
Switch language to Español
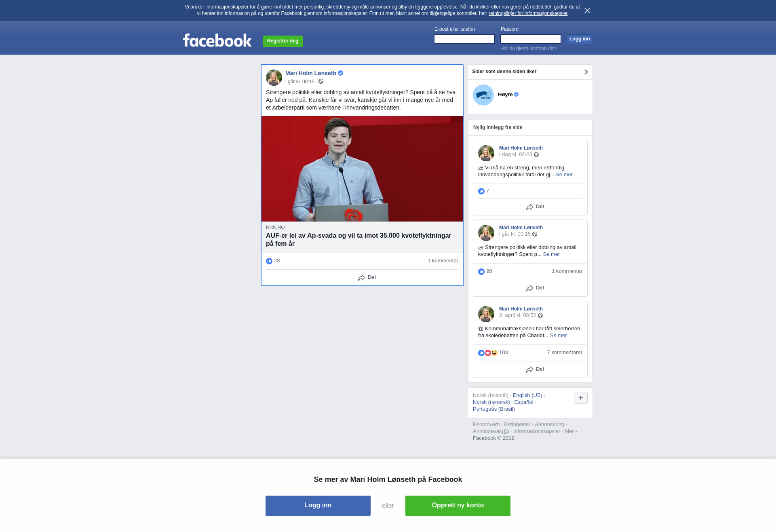524,402
